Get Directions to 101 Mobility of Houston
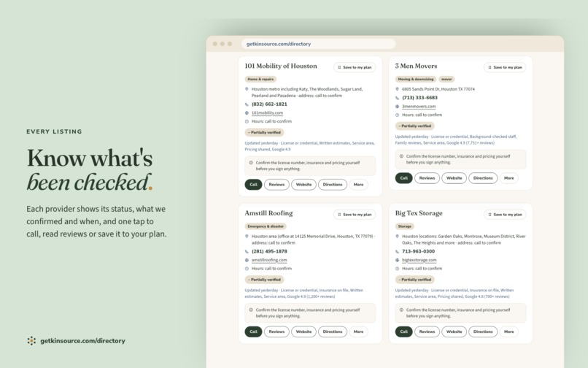Image resolution: width=588 pixels, height=368 pixels. pyautogui.click(x=333, y=185)
